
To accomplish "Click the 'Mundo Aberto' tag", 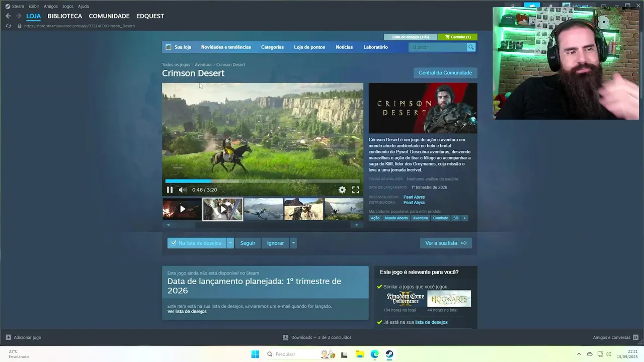I will [x=396, y=218].
